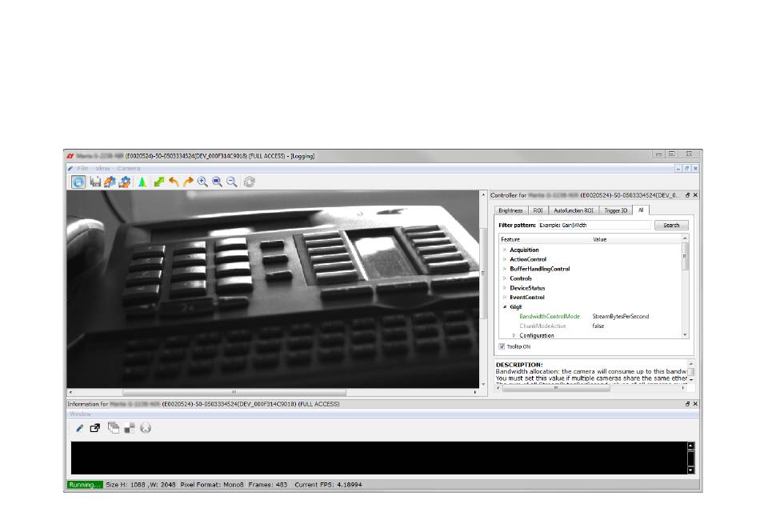Click the greyed cube icon in toolbar

[249, 182]
